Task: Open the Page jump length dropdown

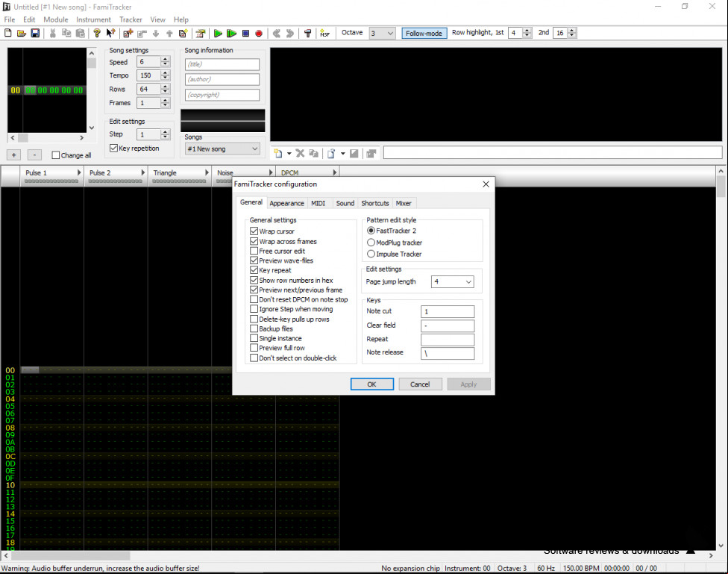Action: (x=468, y=281)
